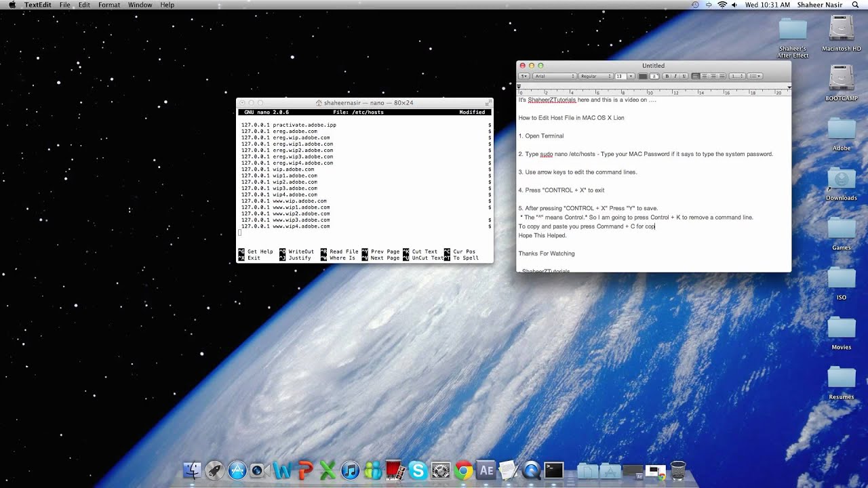
Task: Open the TextEdit application menu
Action: coord(38,5)
